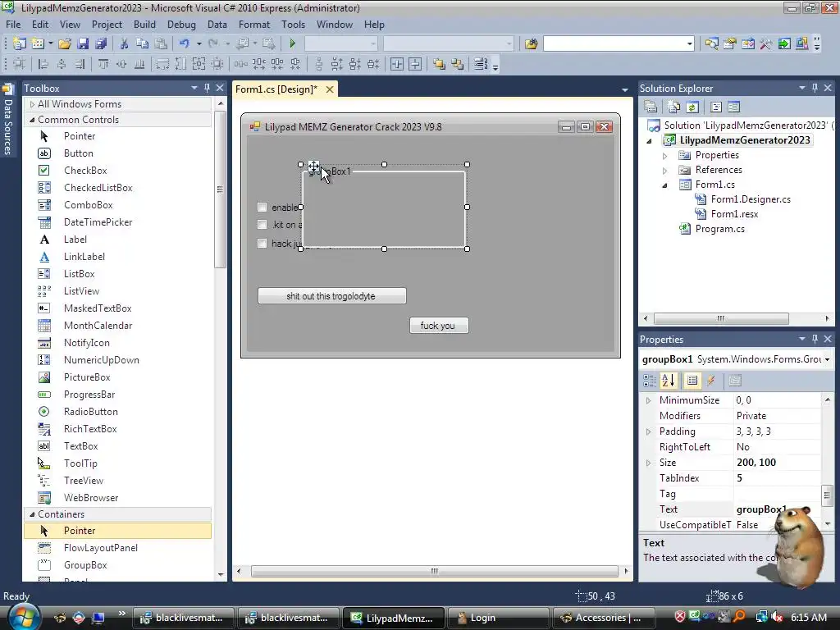Click View Code icon in Solution Explorer
Viewport: 840px width, 630px height.
(716, 107)
